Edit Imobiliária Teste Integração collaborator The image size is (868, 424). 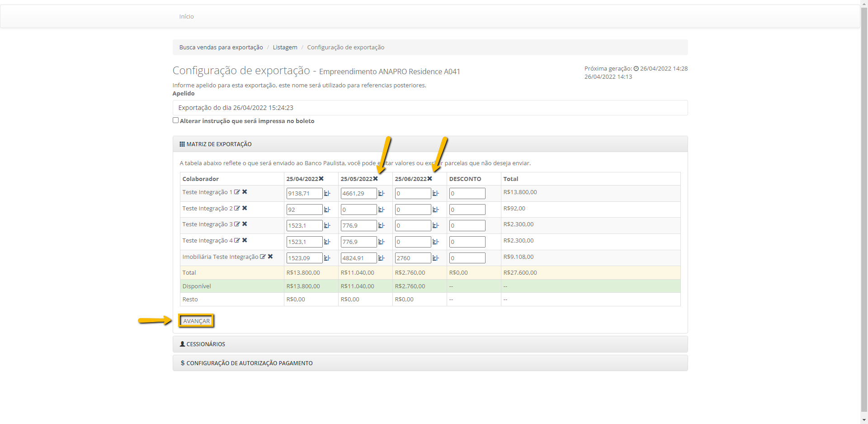coord(263,257)
